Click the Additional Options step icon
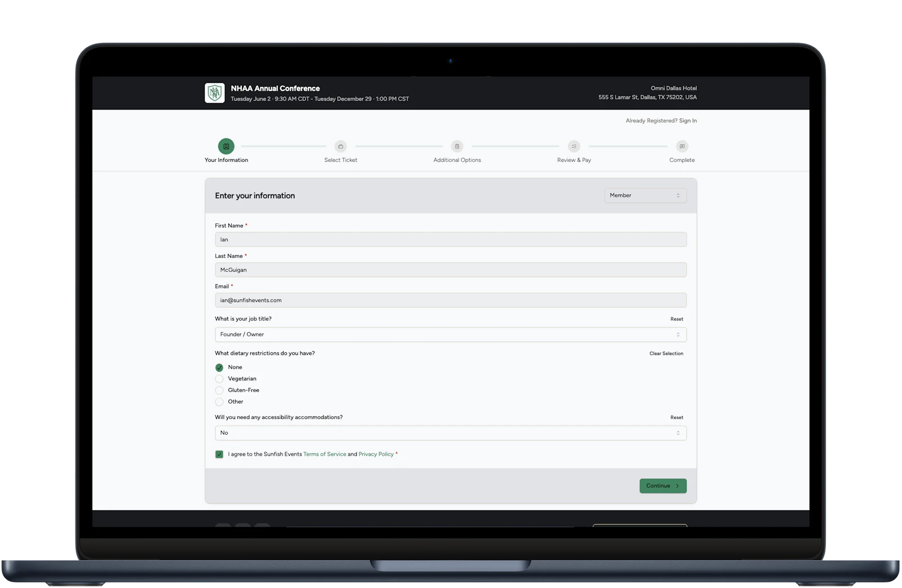The image size is (902, 588). [457, 147]
